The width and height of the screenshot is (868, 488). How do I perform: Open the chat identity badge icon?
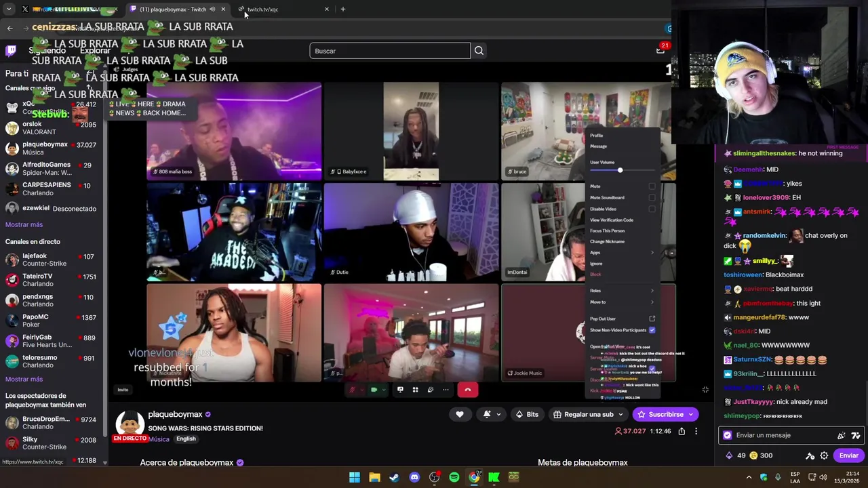click(x=728, y=435)
